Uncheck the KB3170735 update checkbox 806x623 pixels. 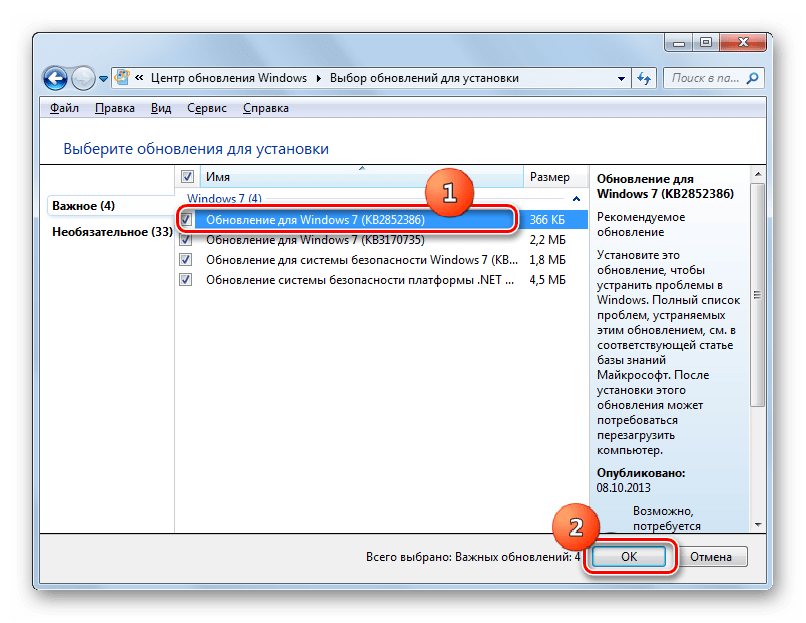186,240
